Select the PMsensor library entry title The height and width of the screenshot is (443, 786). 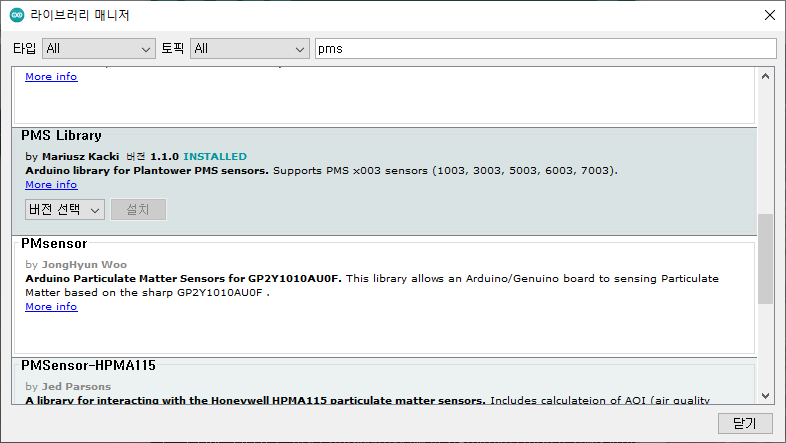click(x=54, y=244)
